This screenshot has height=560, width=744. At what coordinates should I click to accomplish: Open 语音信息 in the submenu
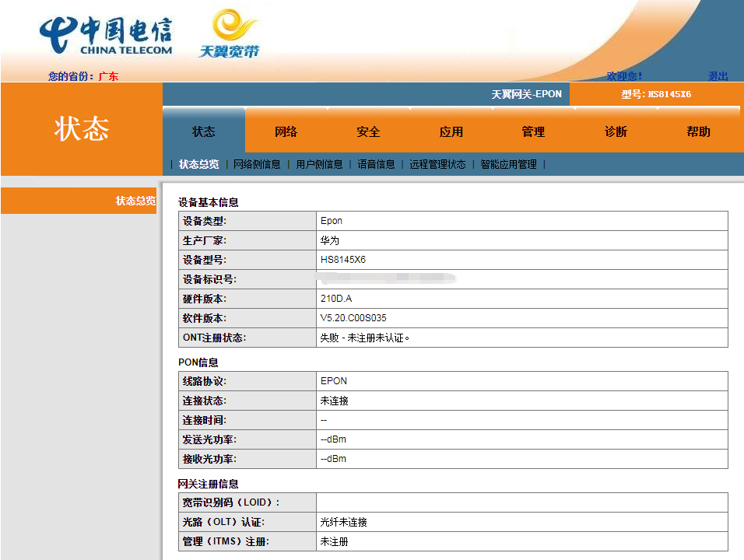[x=376, y=164]
